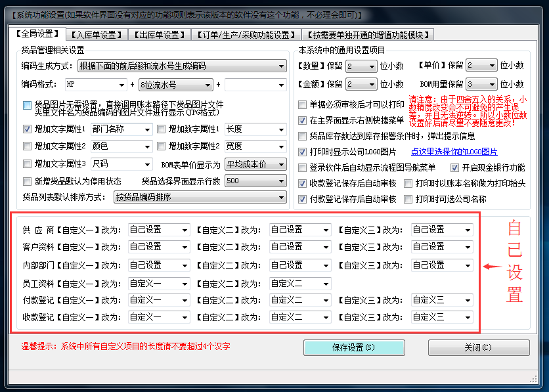Image resolution: width=549 pixels, height=392 pixels.
Task: Switch to the 入库单设置 tab
Action: point(97,35)
